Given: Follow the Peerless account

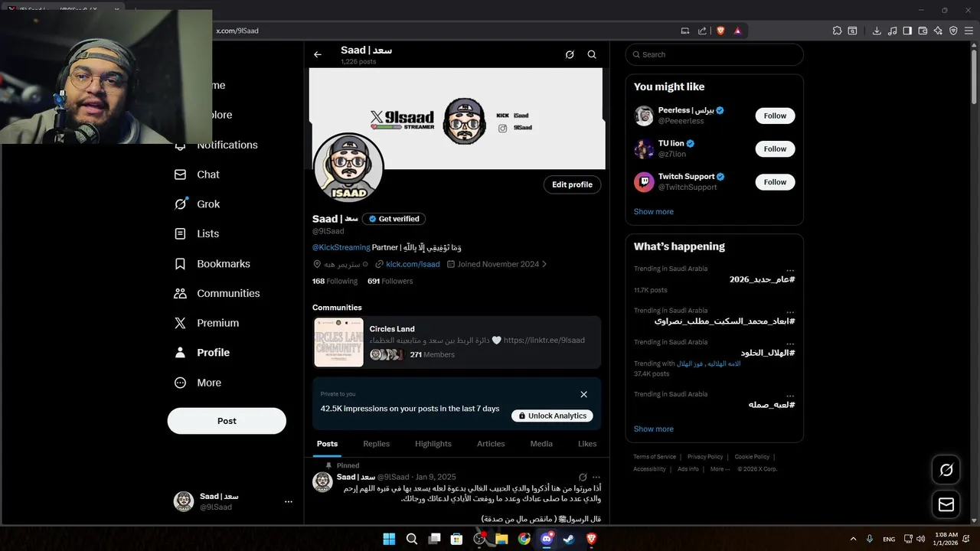Looking at the screenshot, I should (775, 116).
